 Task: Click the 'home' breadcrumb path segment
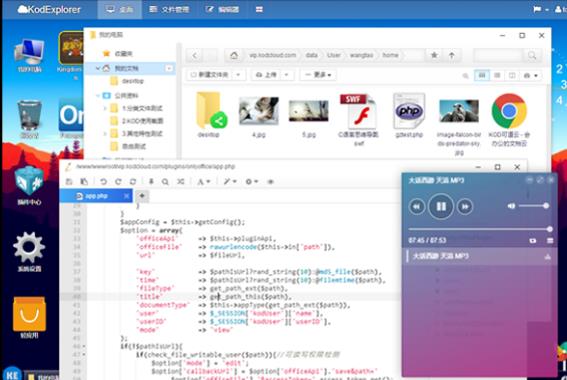point(390,55)
